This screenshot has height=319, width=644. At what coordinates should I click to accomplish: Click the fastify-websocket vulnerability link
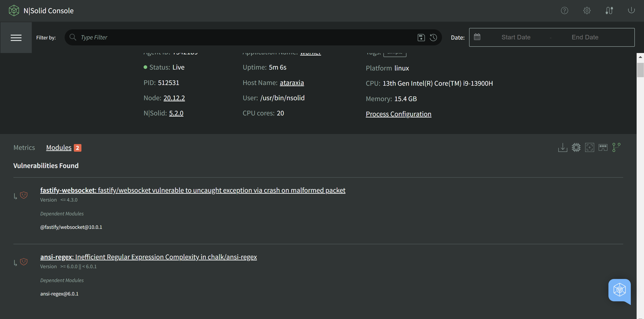tap(193, 190)
